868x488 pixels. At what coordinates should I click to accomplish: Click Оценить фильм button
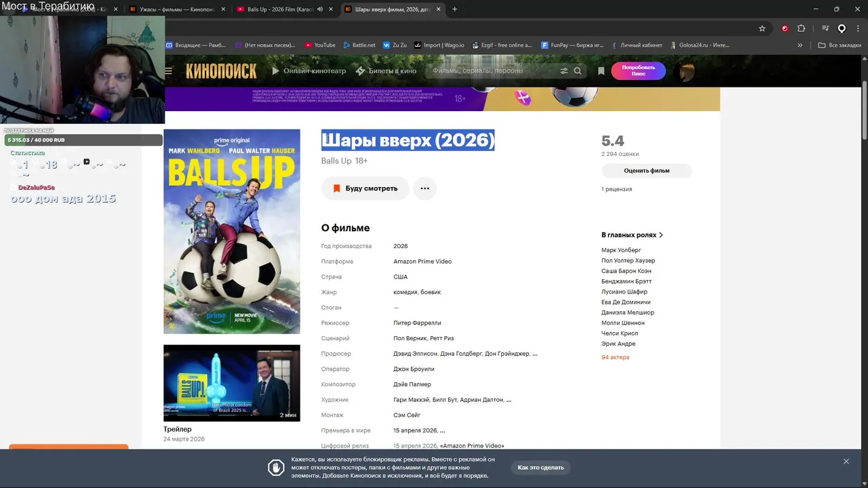point(646,171)
